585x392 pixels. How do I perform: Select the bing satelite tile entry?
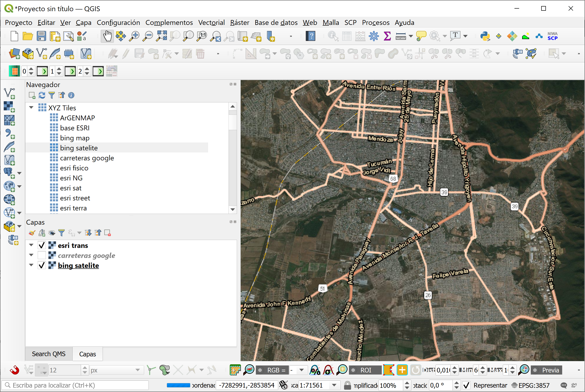pos(79,148)
